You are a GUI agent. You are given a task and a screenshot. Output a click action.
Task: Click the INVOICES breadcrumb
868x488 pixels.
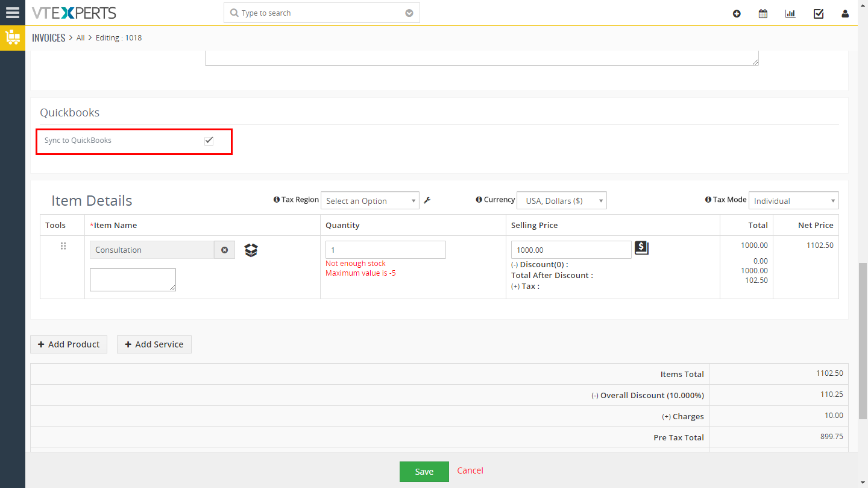click(49, 38)
